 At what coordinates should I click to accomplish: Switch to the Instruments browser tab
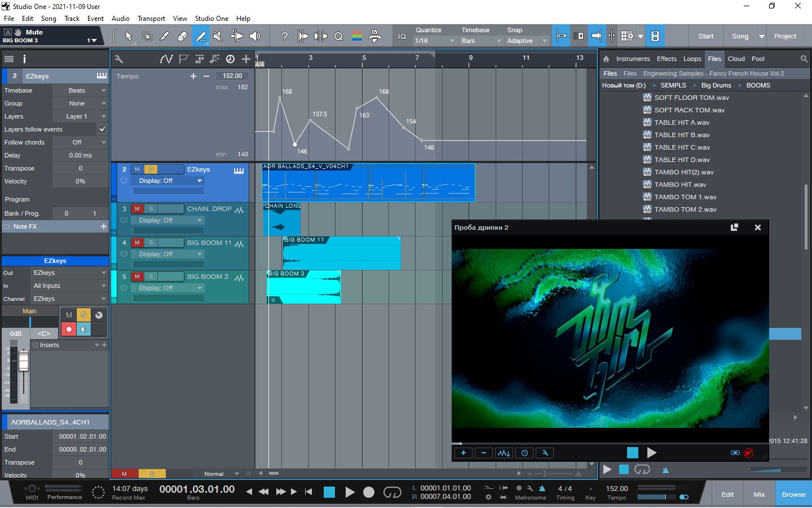coord(633,59)
